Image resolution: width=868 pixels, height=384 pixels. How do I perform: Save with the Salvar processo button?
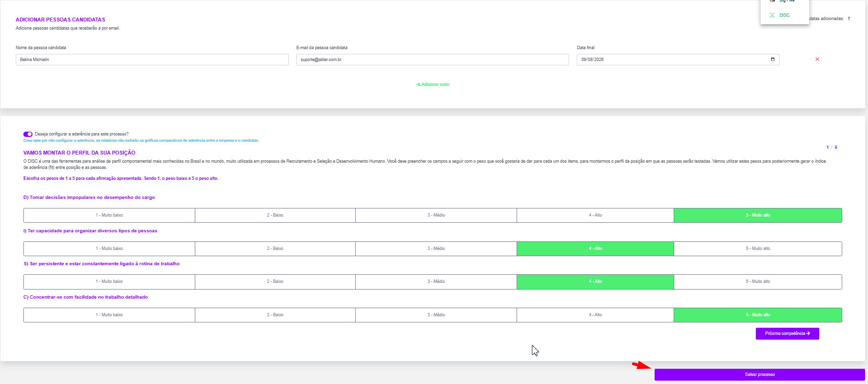pos(760,374)
